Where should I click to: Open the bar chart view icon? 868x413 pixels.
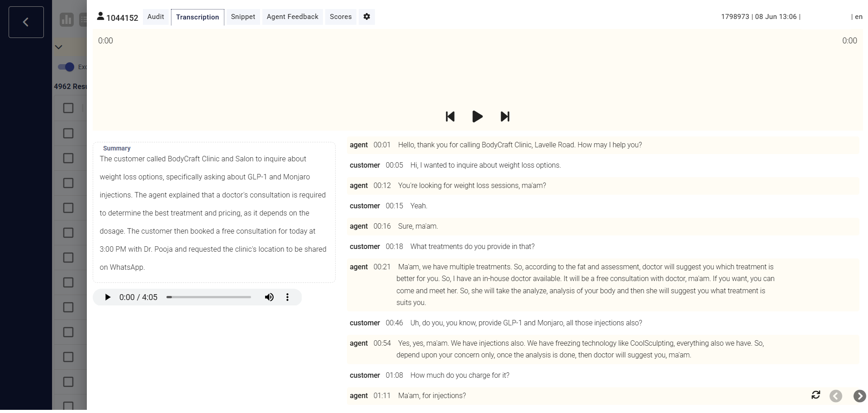point(66,19)
